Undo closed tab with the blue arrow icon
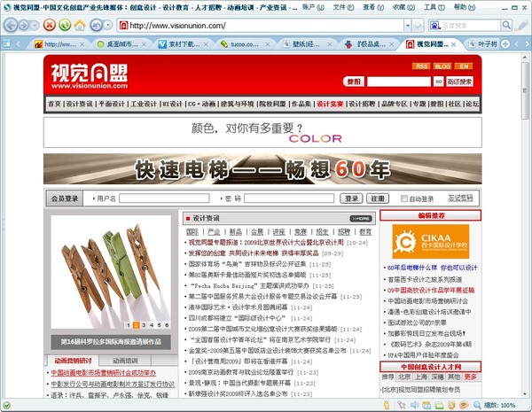 [96, 25]
